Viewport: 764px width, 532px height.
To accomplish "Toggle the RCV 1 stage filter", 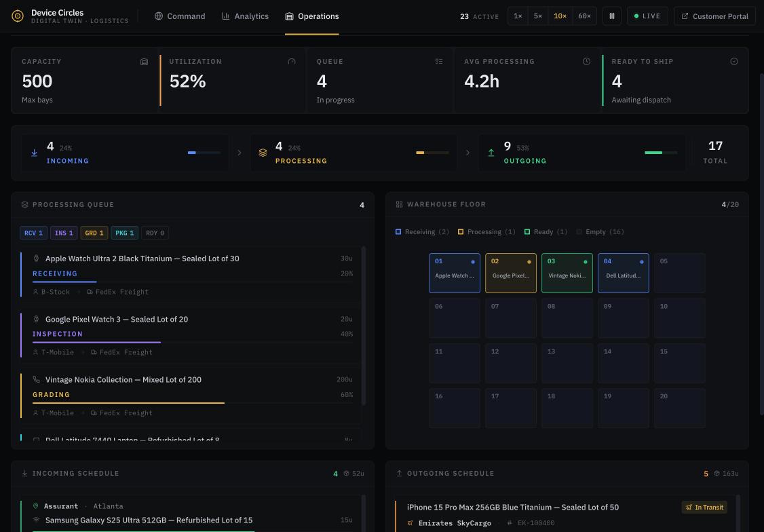I will point(34,233).
